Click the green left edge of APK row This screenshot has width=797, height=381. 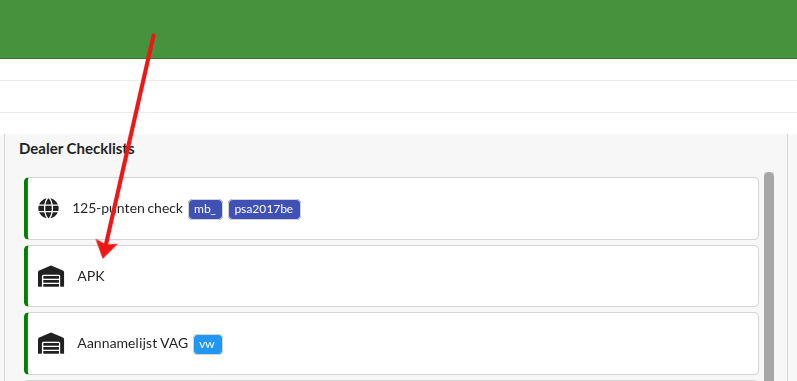(x=26, y=276)
